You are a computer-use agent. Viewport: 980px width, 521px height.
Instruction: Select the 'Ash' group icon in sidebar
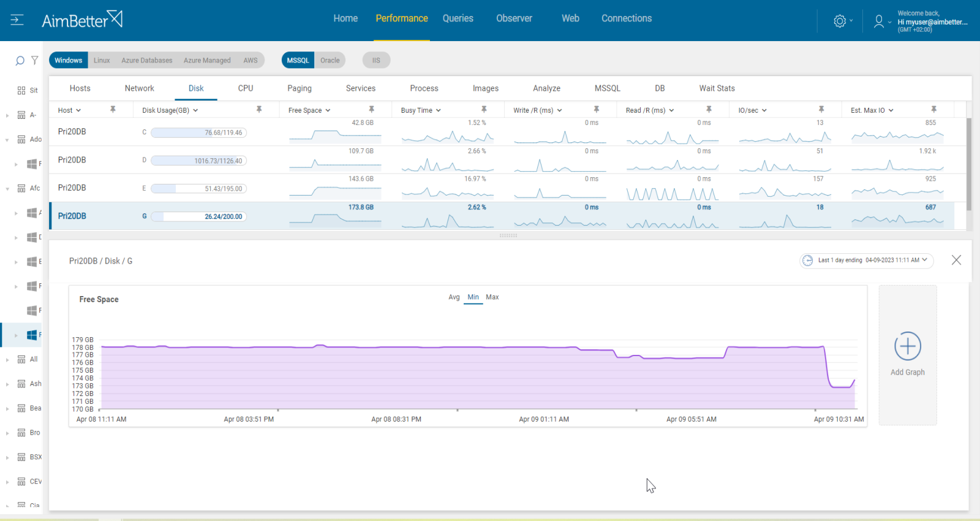point(21,384)
